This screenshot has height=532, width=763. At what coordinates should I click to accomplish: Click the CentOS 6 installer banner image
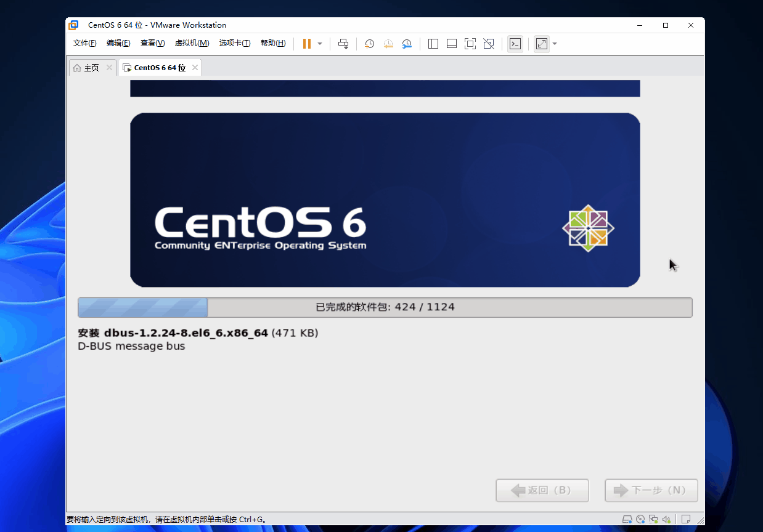(385, 200)
